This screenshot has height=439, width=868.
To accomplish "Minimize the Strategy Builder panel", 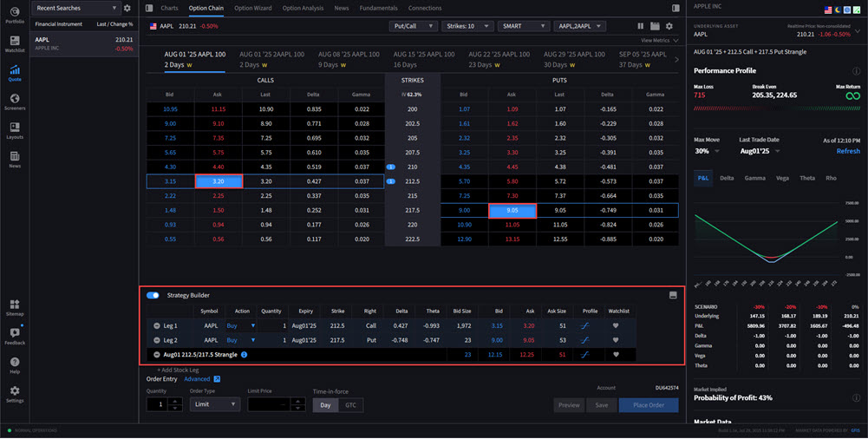I will point(673,295).
